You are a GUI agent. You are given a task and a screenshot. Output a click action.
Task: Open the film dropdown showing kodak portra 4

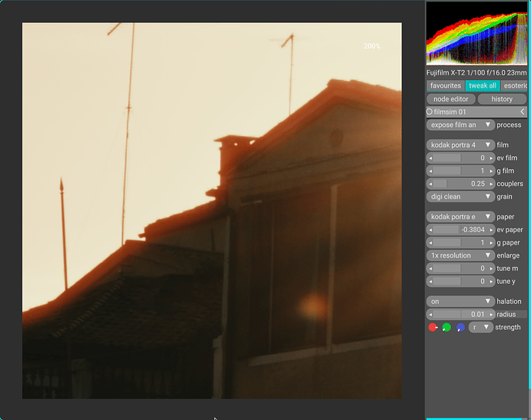pos(460,145)
